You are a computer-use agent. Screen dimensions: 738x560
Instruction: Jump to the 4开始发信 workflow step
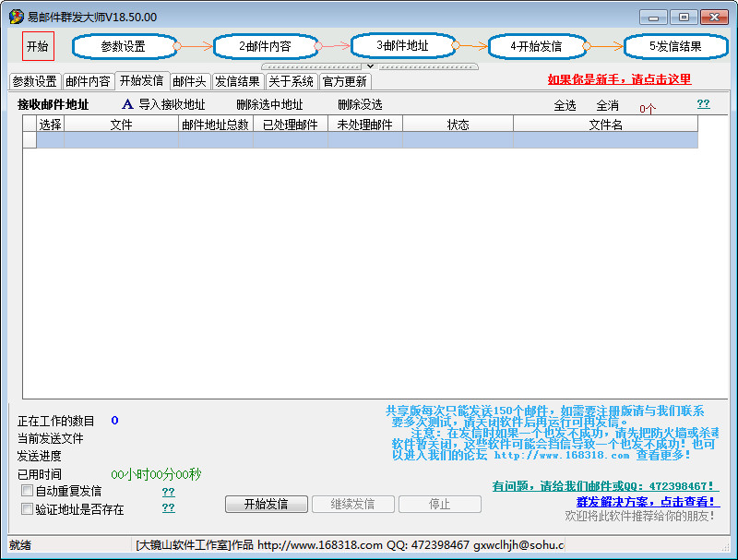pos(536,46)
